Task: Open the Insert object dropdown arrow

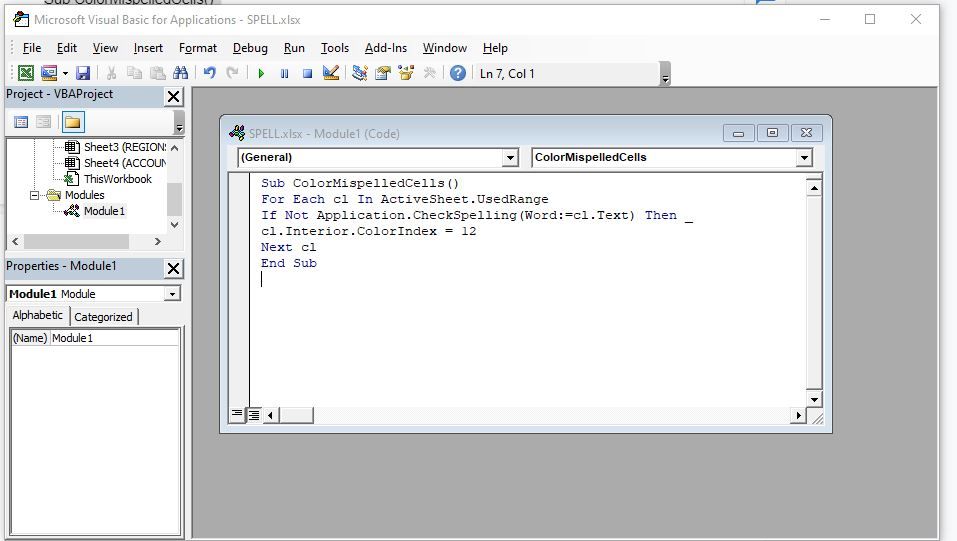Action: tap(65, 73)
